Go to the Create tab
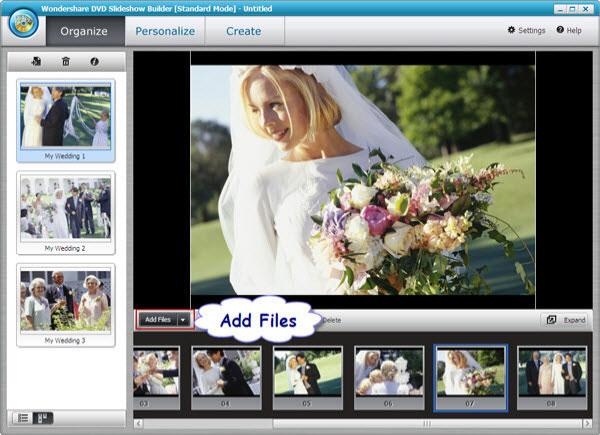This screenshot has height=435, width=600. (244, 31)
